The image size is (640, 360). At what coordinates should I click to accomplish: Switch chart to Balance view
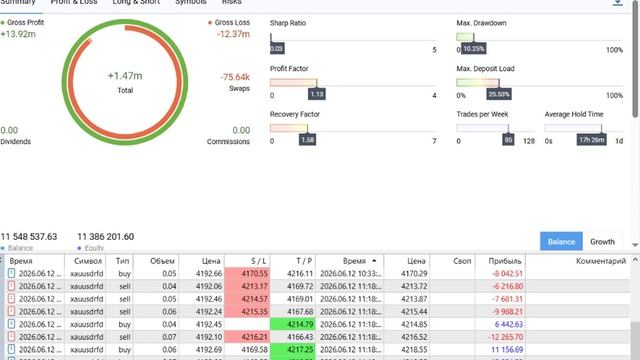tap(561, 242)
